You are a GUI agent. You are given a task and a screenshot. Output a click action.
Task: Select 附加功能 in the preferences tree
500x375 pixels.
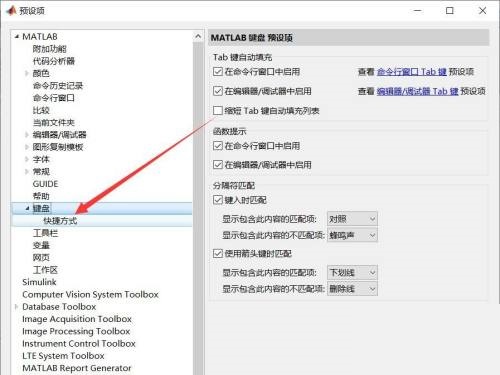click(x=49, y=49)
